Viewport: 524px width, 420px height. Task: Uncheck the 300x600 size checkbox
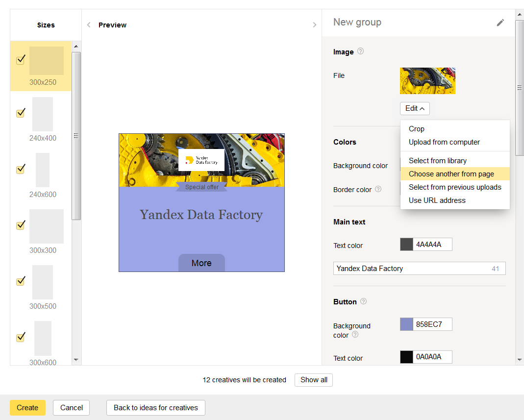point(21,337)
